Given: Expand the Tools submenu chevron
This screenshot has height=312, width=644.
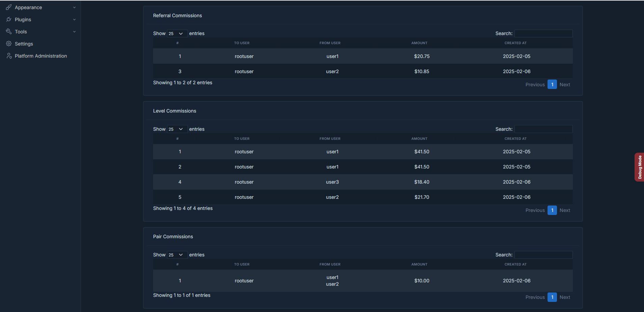Looking at the screenshot, I should click(74, 31).
